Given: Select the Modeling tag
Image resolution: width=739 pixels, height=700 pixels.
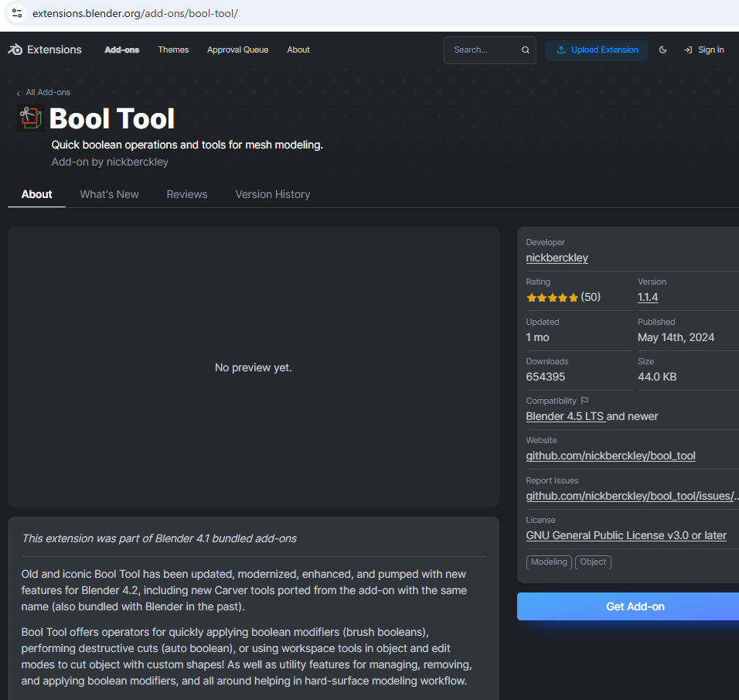Looking at the screenshot, I should [549, 562].
